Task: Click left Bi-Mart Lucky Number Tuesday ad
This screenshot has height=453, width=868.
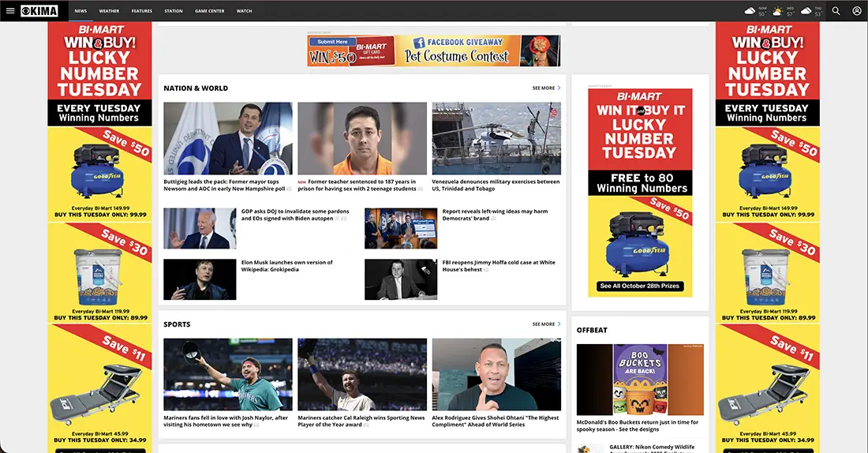Action: pos(99,237)
